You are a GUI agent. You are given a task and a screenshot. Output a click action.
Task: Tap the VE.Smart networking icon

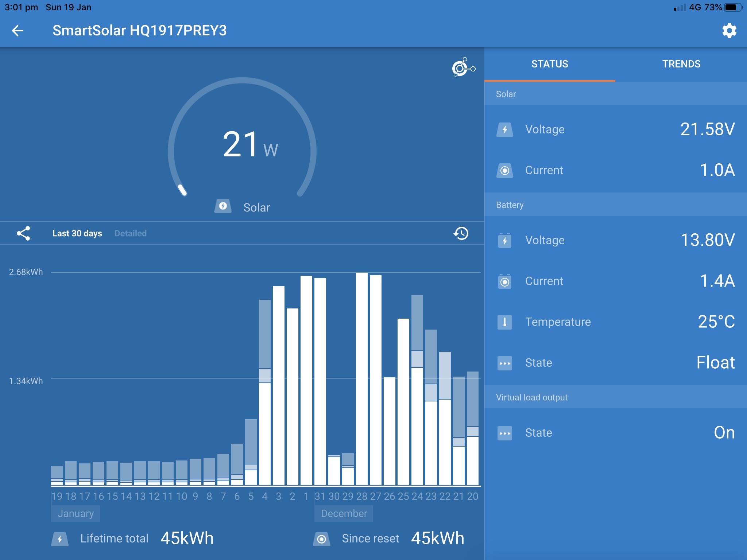tap(463, 67)
